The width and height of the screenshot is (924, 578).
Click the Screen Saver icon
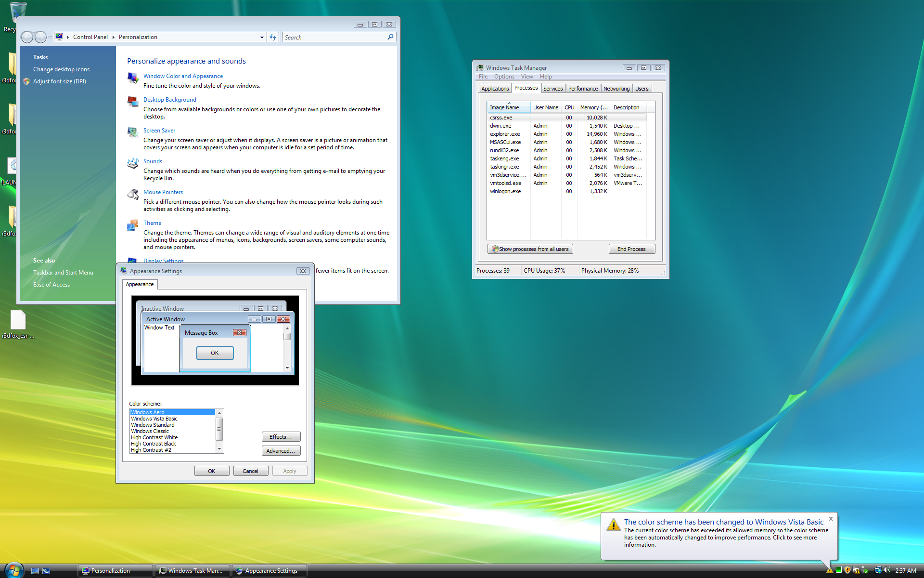tap(133, 132)
